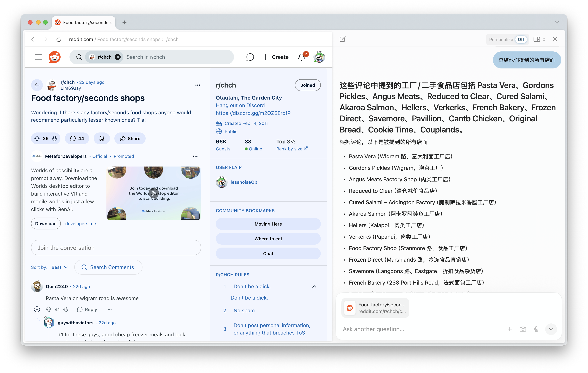Click the camera screenshot icon

coord(523,329)
